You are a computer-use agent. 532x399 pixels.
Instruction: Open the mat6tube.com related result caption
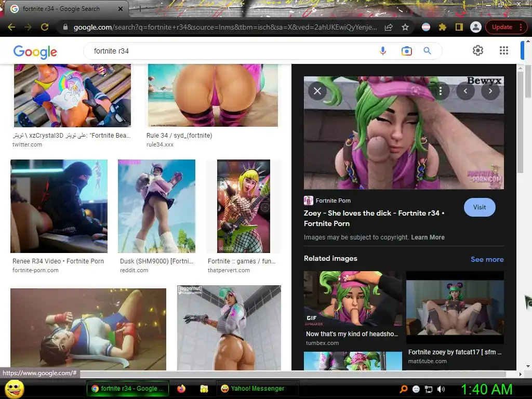click(x=428, y=362)
